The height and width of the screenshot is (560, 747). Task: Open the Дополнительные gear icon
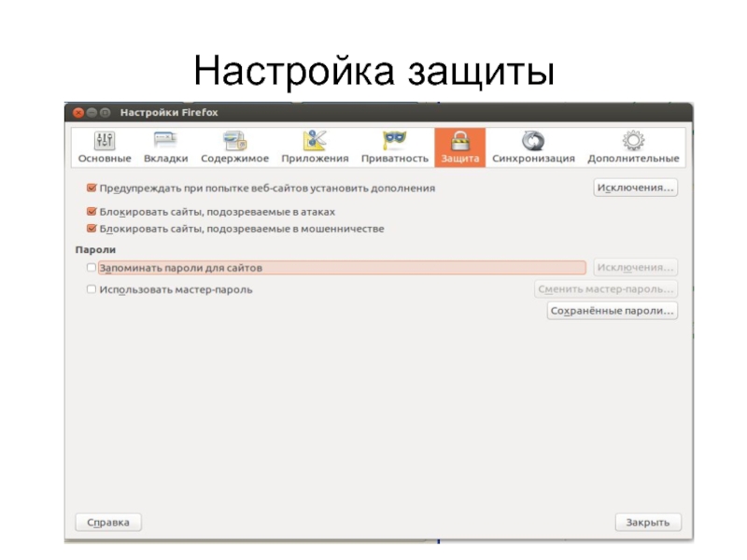point(633,141)
